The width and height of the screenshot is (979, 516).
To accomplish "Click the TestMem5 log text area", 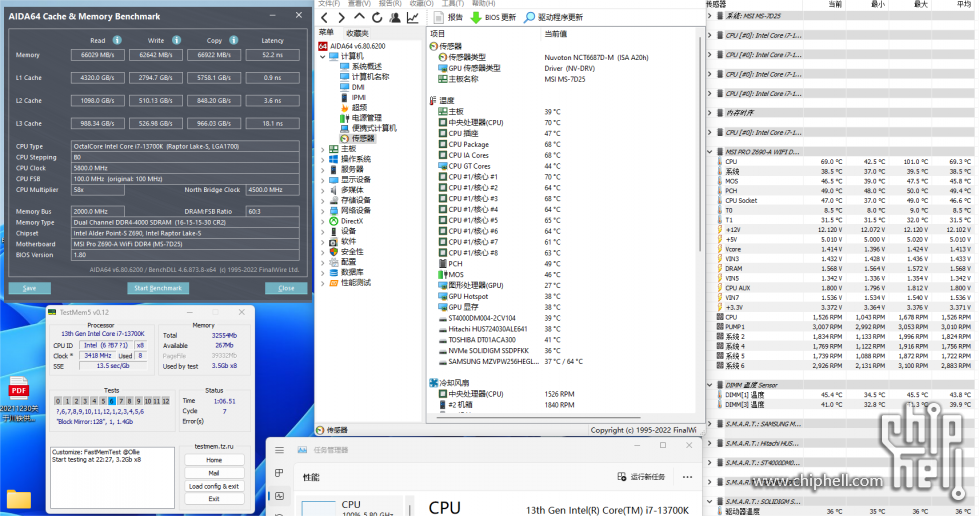I will 112,477.
